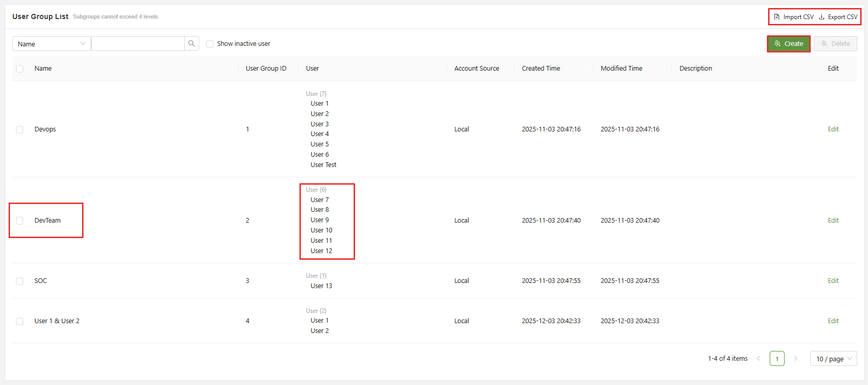Viewport: 868px width, 385px height.
Task: Edit the DevTeam user group
Action: pos(833,221)
